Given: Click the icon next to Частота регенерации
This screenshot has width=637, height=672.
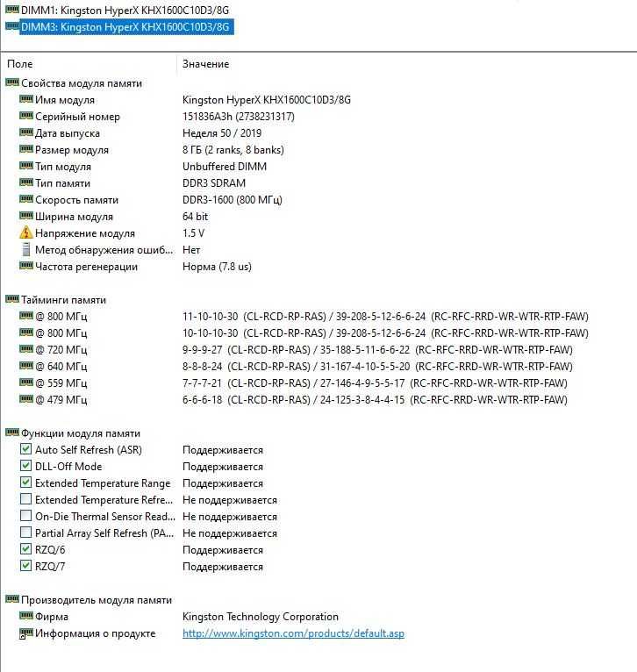Looking at the screenshot, I should (26, 266).
